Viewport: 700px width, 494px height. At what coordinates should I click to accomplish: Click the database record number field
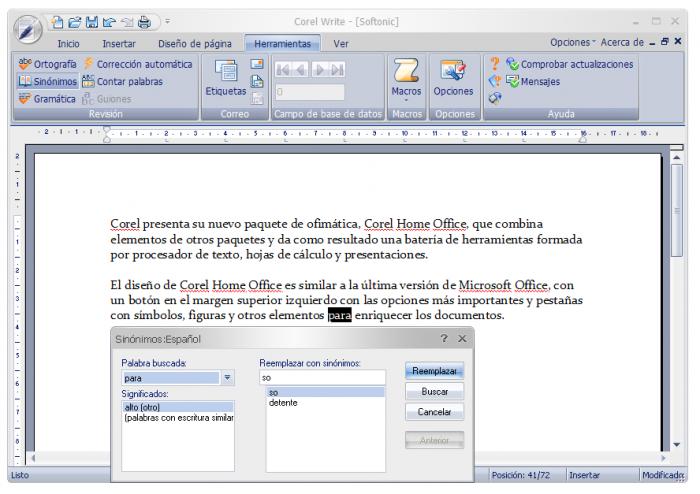tap(309, 92)
